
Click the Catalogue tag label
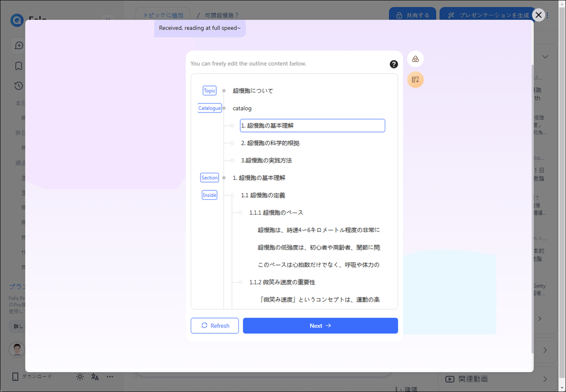[x=209, y=108]
